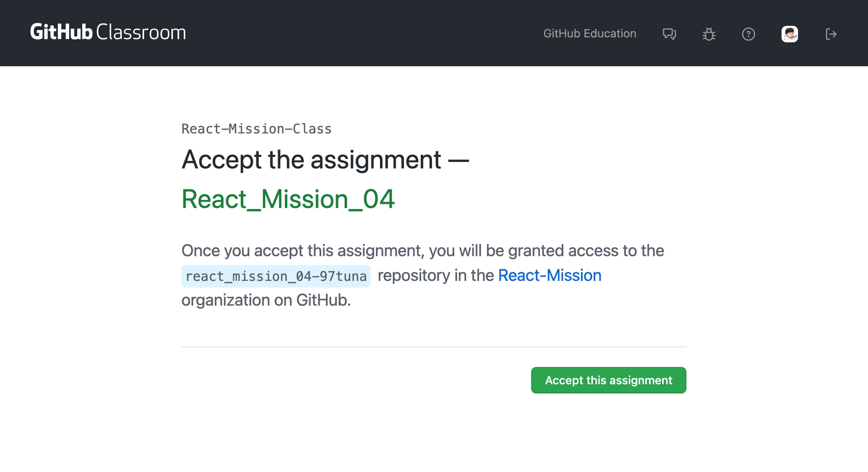Click the horizontal divider above the button
Screen dimensions: 868x472
pos(434,347)
